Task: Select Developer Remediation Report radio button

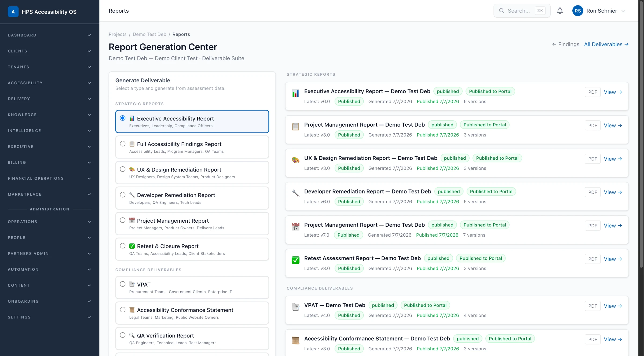Action: (123, 195)
